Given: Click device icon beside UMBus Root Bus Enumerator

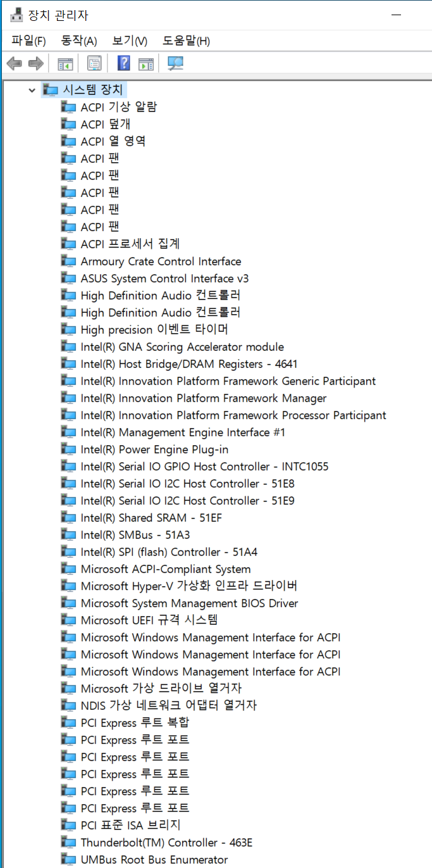Looking at the screenshot, I should pyautogui.click(x=68, y=859).
